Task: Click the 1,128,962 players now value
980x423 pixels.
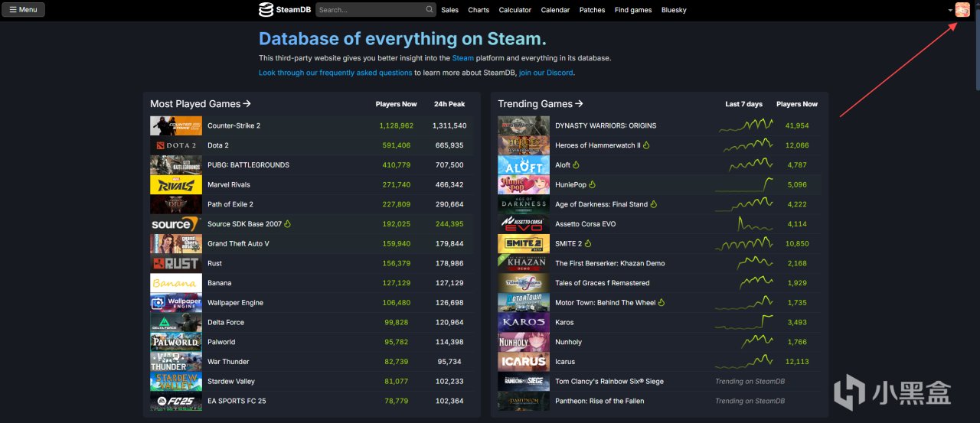Action: [x=396, y=125]
